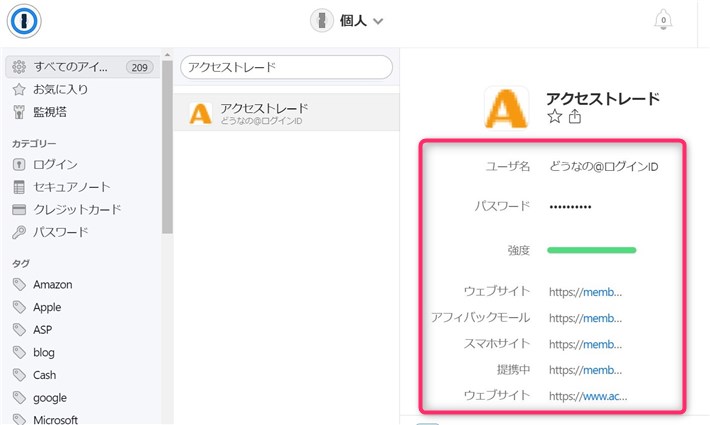Click the search field containing アクセストレード
This screenshot has height=425, width=710.
click(x=286, y=67)
